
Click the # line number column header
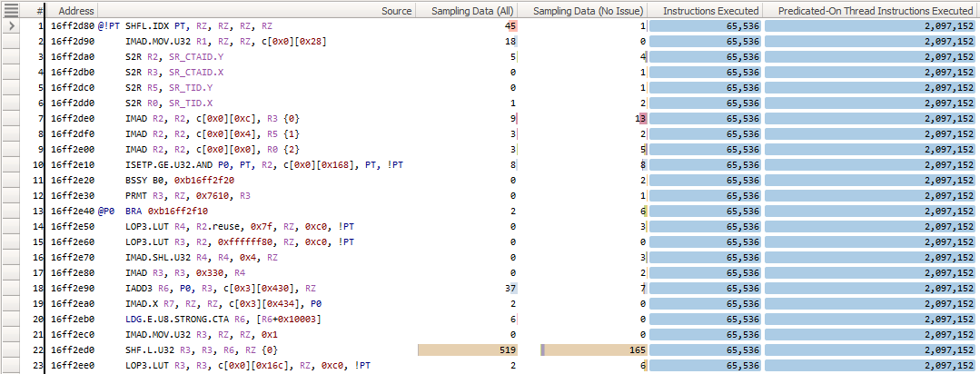[39, 10]
